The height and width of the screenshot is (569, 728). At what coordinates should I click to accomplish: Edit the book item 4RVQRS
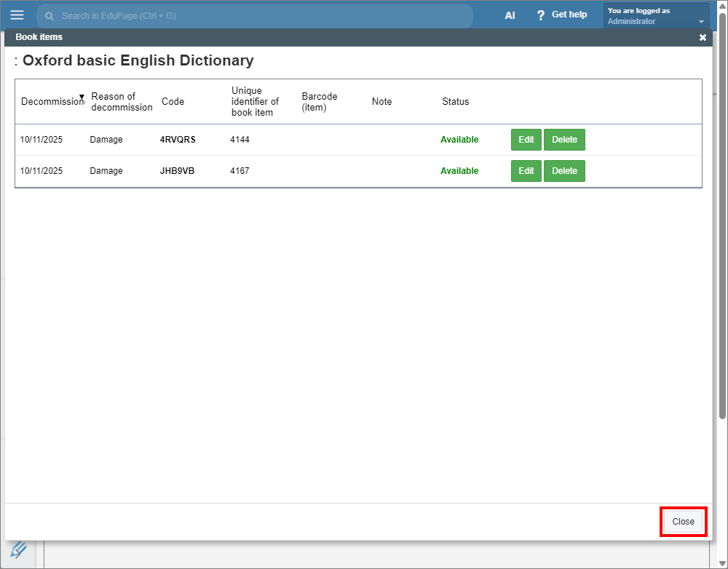pos(526,140)
